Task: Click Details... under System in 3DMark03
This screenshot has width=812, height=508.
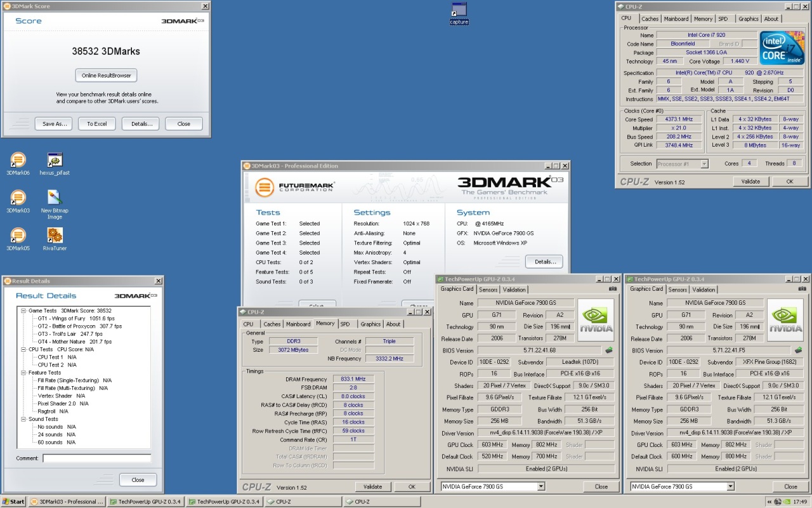Action: pos(544,262)
